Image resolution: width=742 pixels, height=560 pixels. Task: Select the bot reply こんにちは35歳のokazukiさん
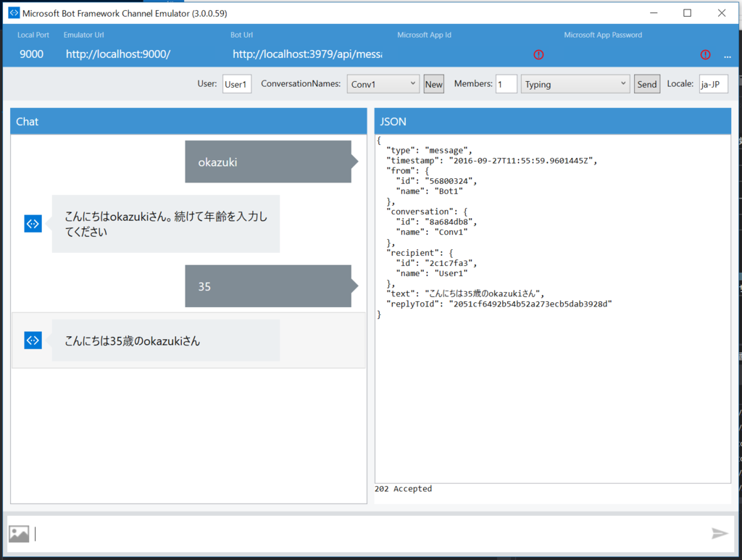tap(166, 340)
